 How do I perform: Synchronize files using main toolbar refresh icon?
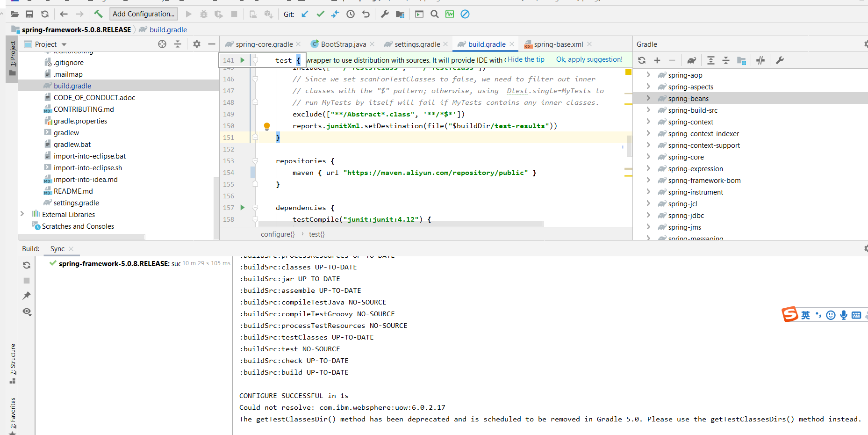[x=45, y=14]
